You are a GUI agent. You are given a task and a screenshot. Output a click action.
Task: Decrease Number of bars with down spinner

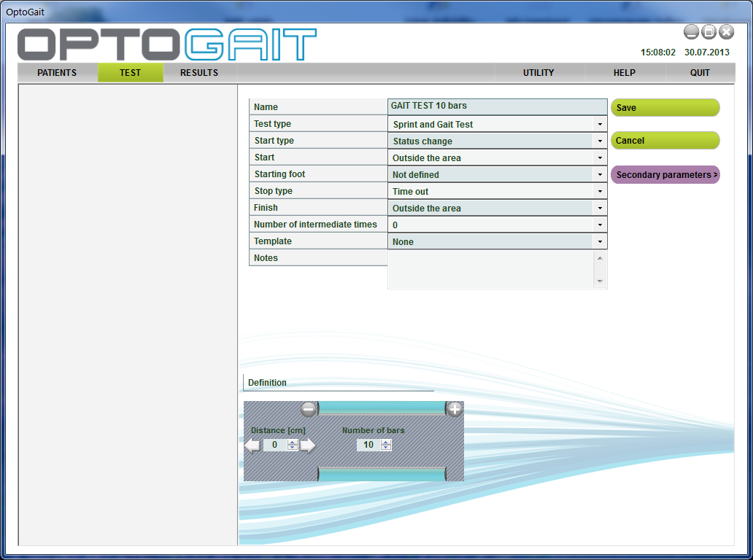pyautogui.click(x=386, y=448)
